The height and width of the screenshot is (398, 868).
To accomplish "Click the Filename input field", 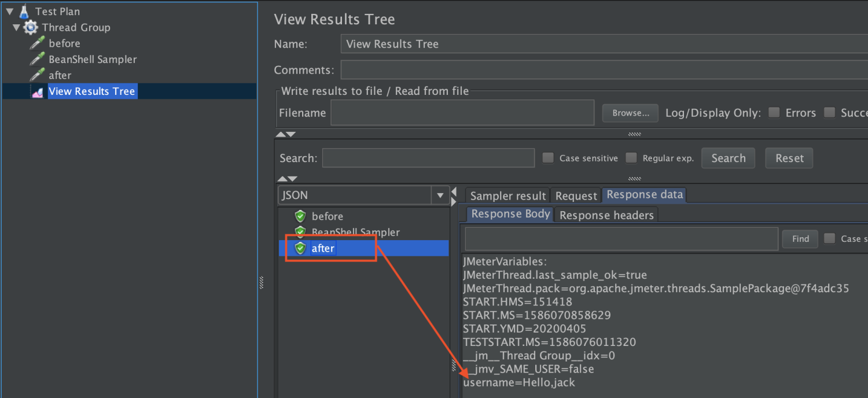I will 462,113.
